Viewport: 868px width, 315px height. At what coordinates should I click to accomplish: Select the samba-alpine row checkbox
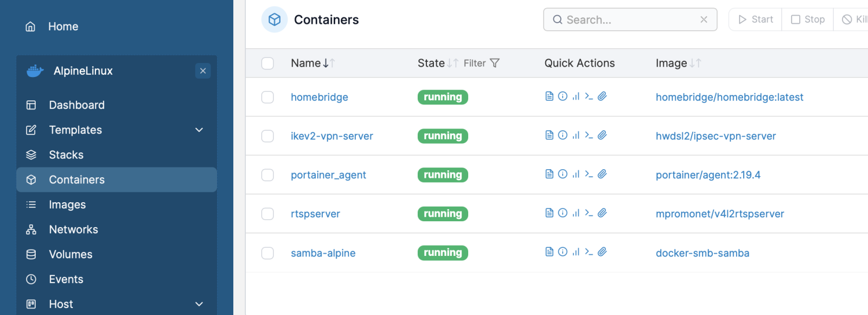[x=267, y=253]
